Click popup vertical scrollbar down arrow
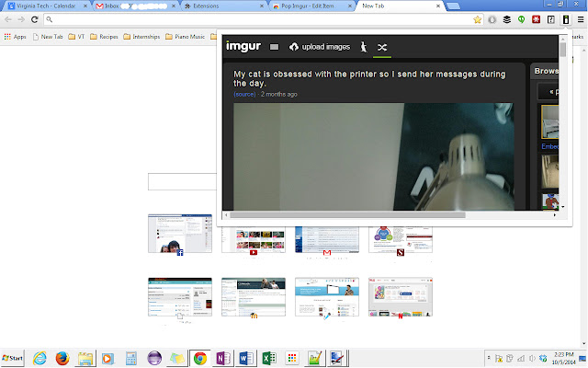 (x=562, y=207)
